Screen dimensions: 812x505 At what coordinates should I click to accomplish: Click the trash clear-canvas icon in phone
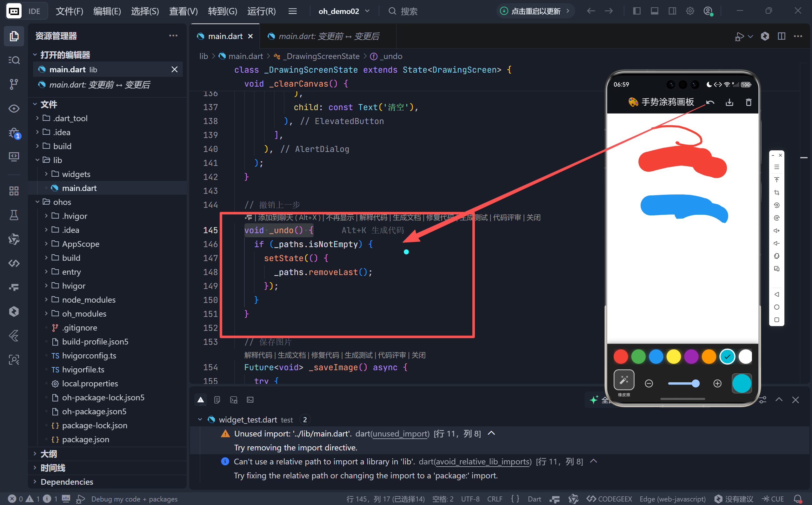pyautogui.click(x=749, y=102)
